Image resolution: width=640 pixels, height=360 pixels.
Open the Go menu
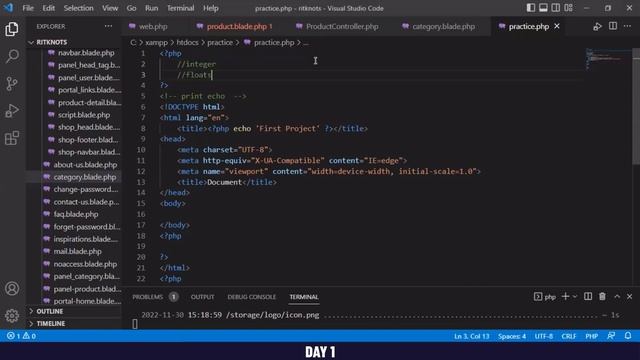pyautogui.click(x=131, y=8)
